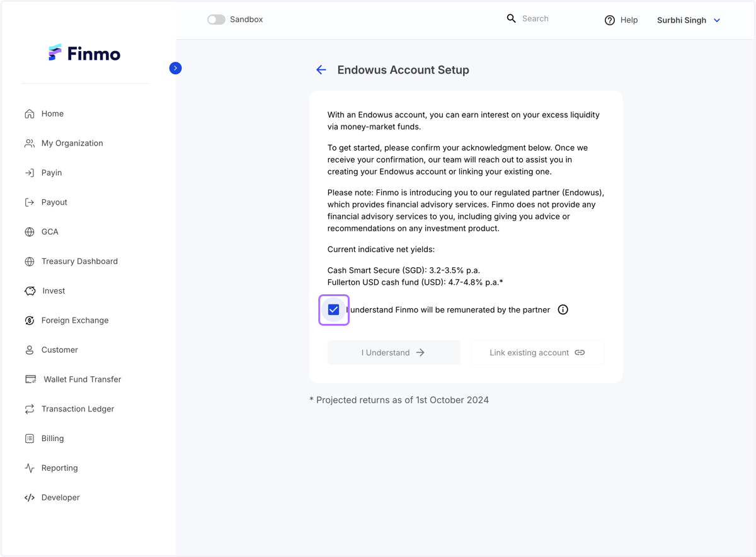
Task: Click the remuneration info icon
Action: click(563, 309)
